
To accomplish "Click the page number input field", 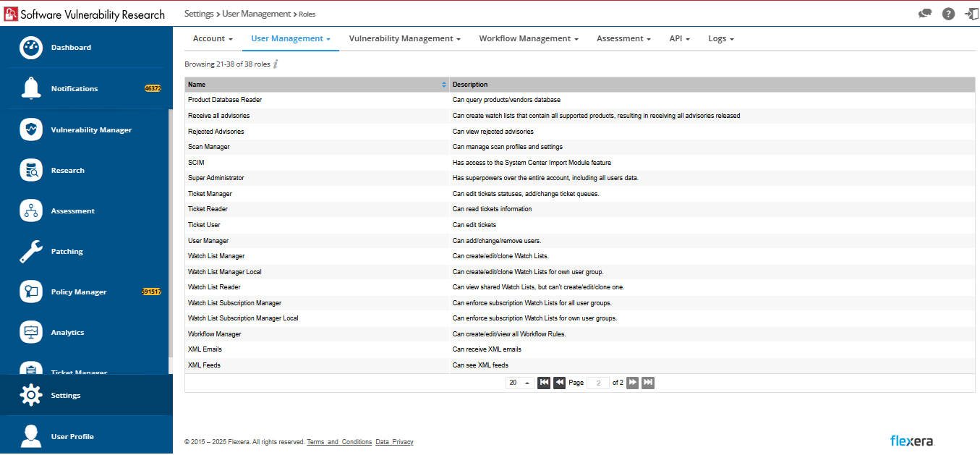I will click(598, 383).
